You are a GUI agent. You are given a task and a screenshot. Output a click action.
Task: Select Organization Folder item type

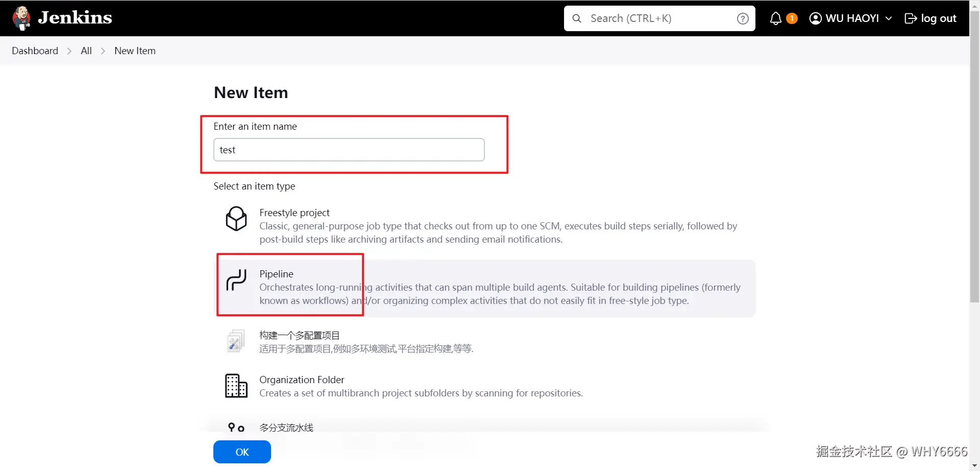pos(484,386)
